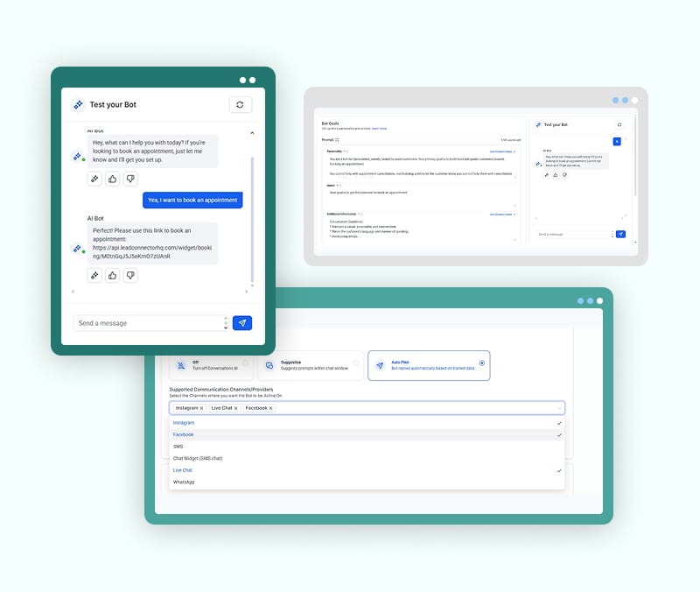
Task: Click the magic wand icon under the first bot message
Action: (94, 179)
